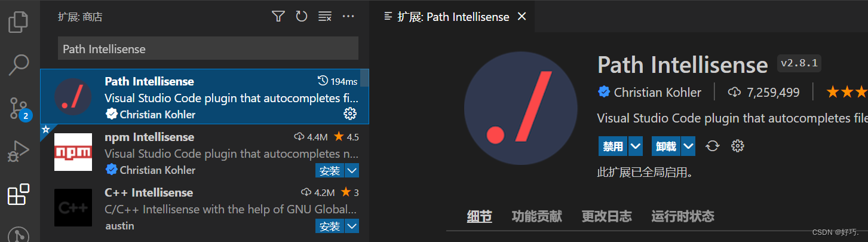Click the publisher austin under C++ Intellisense
The image size is (868, 242).
click(119, 226)
